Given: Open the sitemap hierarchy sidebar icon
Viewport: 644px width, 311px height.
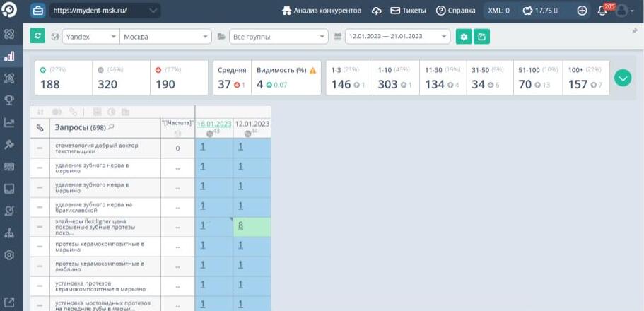Looking at the screenshot, I should point(9,233).
